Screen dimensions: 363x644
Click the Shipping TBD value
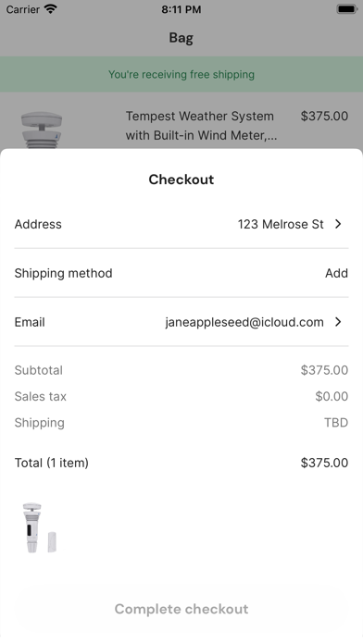point(336,423)
